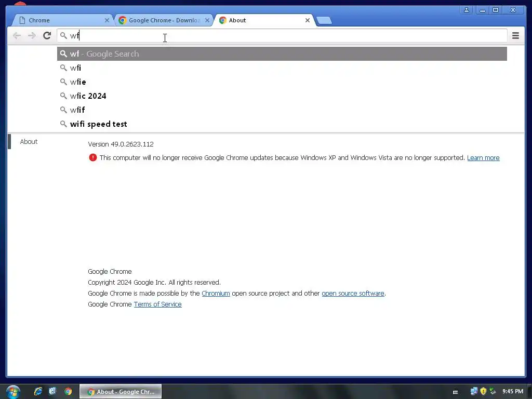This screenshot has height=399, width=532.
Task: Open the 'Terms of Service' link
Action: point(158,304)
